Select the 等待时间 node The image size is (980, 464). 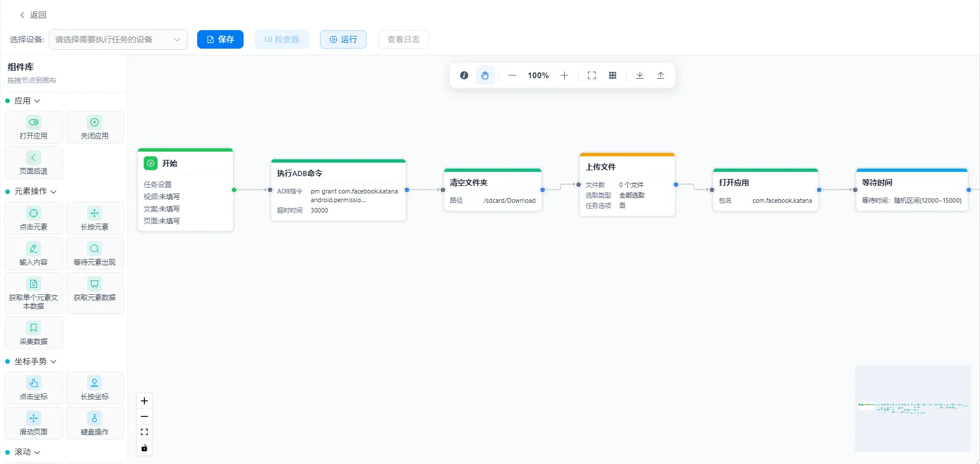(x=912, y=190)
